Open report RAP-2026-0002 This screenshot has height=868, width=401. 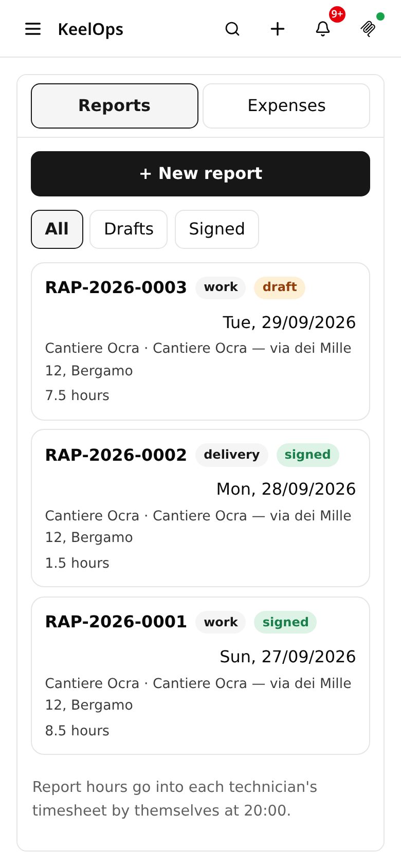200,508
